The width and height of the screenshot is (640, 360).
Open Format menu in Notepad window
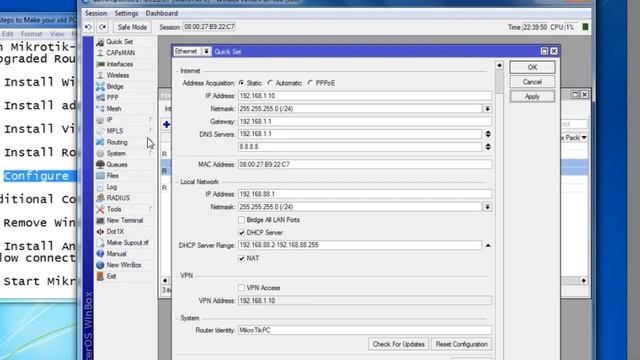pos(31,34)
